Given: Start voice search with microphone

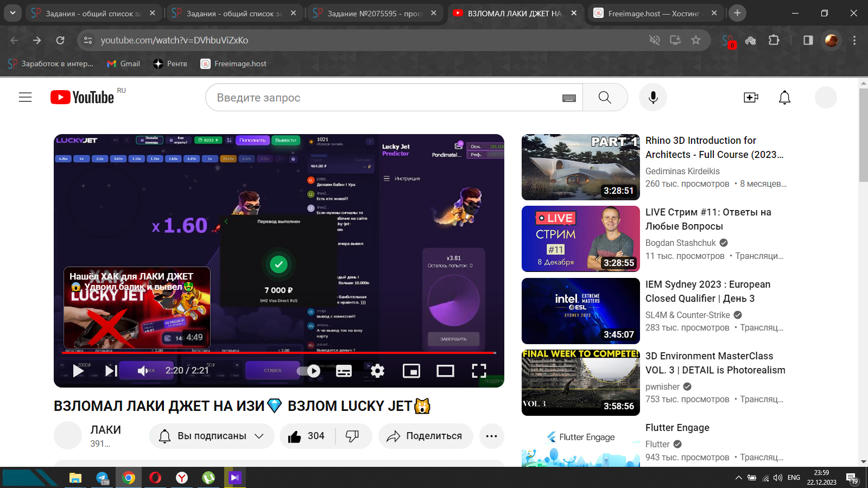Looking at the screenshot, I should click(653, 97).
